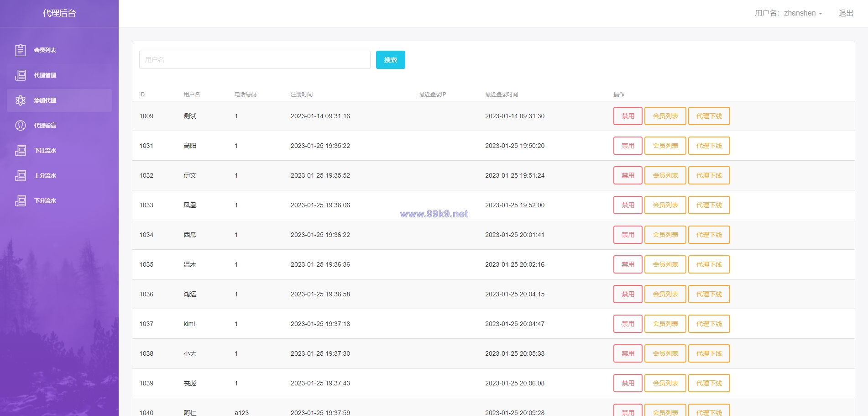
Task: View 代理下线 of user 高阳
Action: [709, 146]
